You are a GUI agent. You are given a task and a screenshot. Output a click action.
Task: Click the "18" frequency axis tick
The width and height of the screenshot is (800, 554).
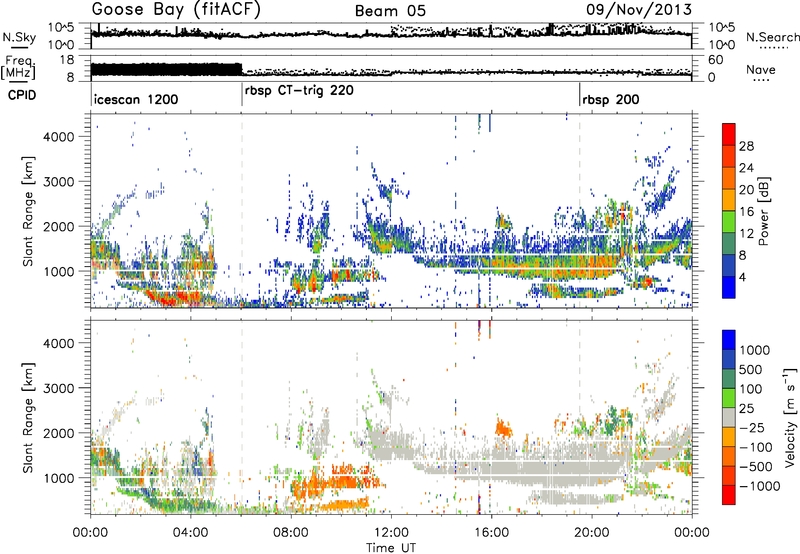tap(67, 60)
